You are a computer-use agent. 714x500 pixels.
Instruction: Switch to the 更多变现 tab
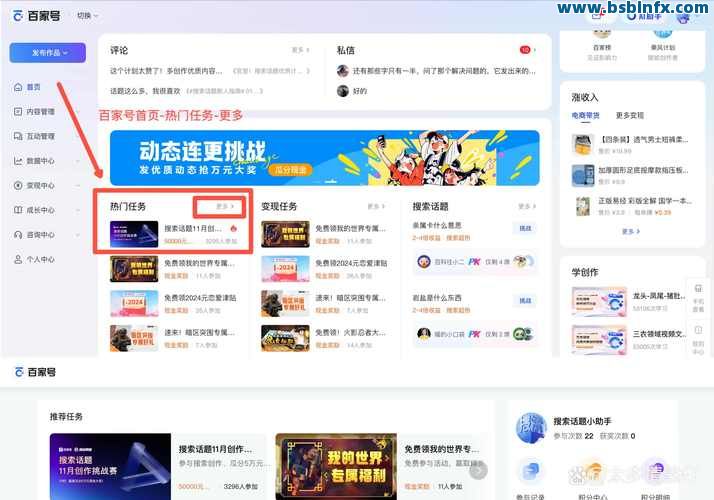click(x=630, y=116)
